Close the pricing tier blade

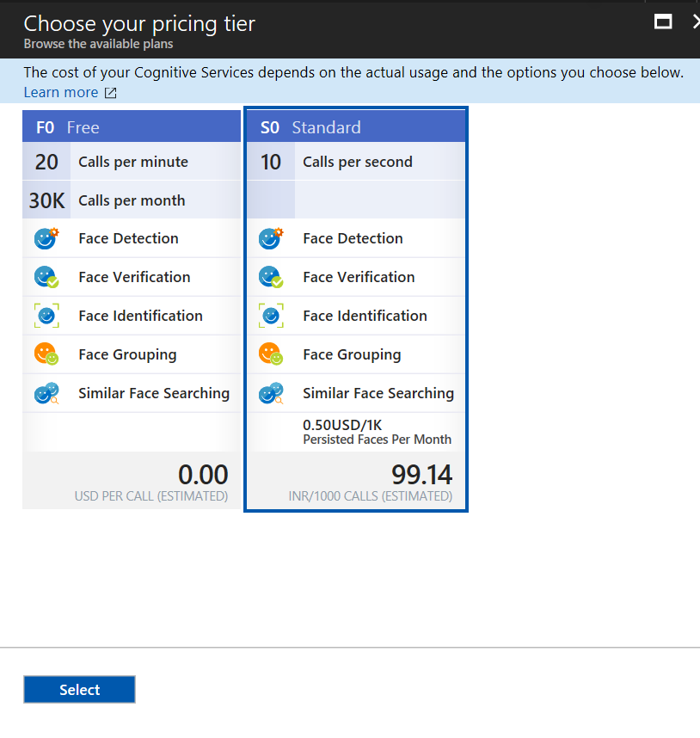[697, 22]
